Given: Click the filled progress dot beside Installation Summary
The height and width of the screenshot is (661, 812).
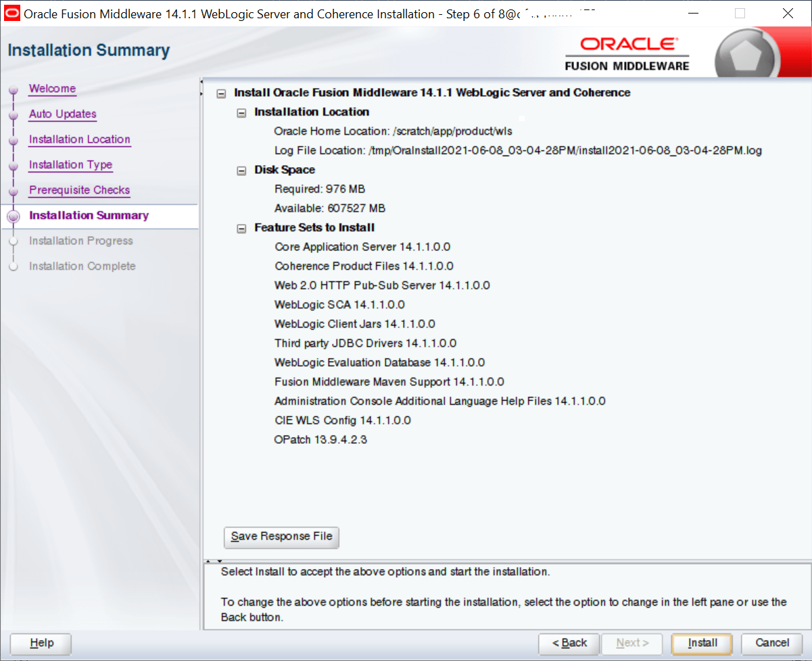Looking at the screenshot, I should [x=15, y=215].
